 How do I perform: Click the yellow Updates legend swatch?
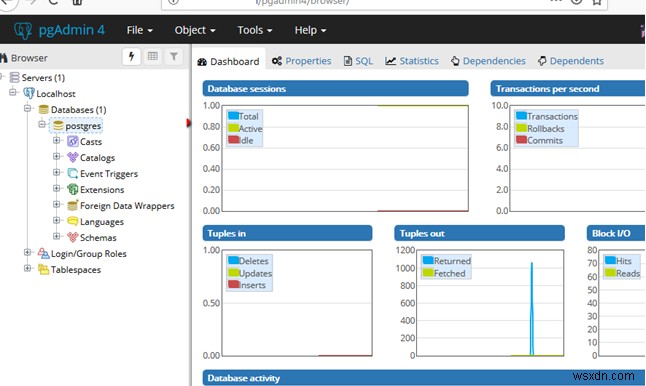pyautogui.click(x=234, y=272)
